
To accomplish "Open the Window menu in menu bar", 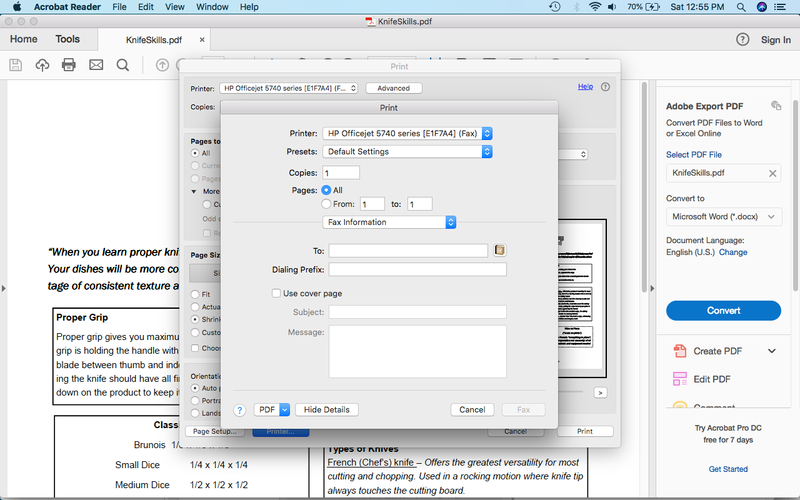I will (211, 7).
